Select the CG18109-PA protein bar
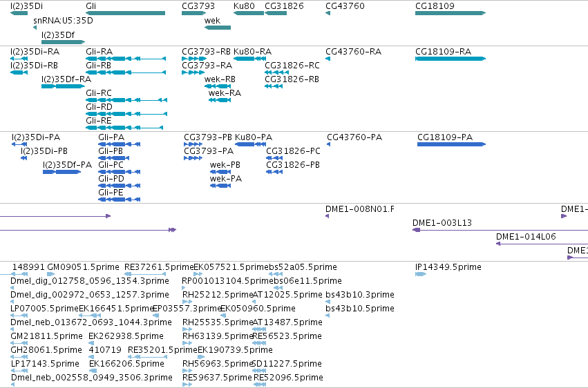 (x=451, y=144)
